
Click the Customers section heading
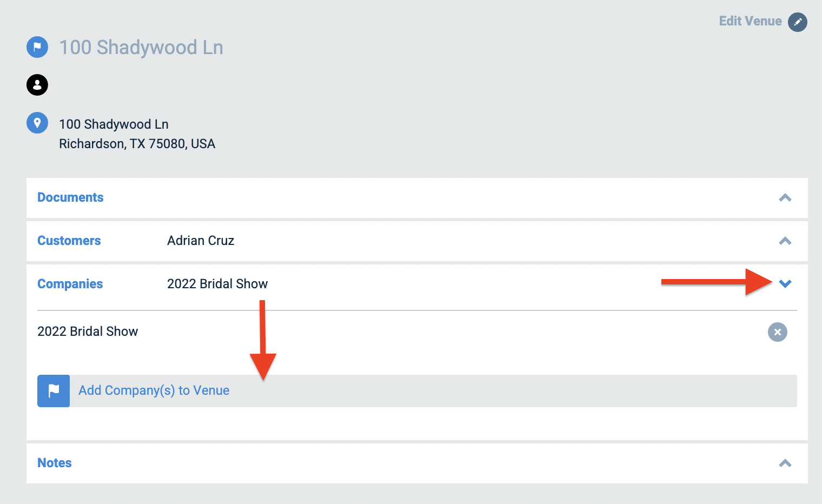[x=69, y=241]
